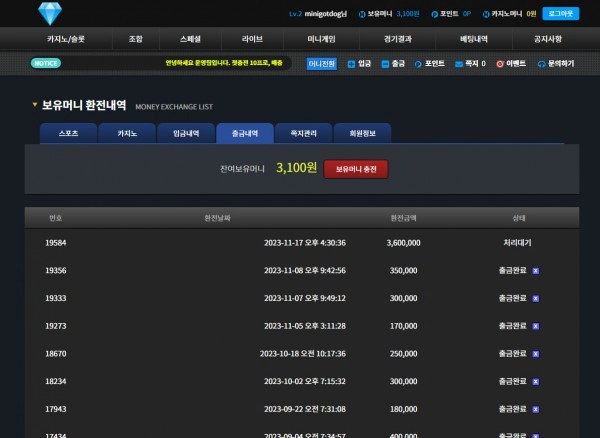The image size is (600, 438).
Task: Click the 로그아웃 logout button
Action: (x=561, y=14)
